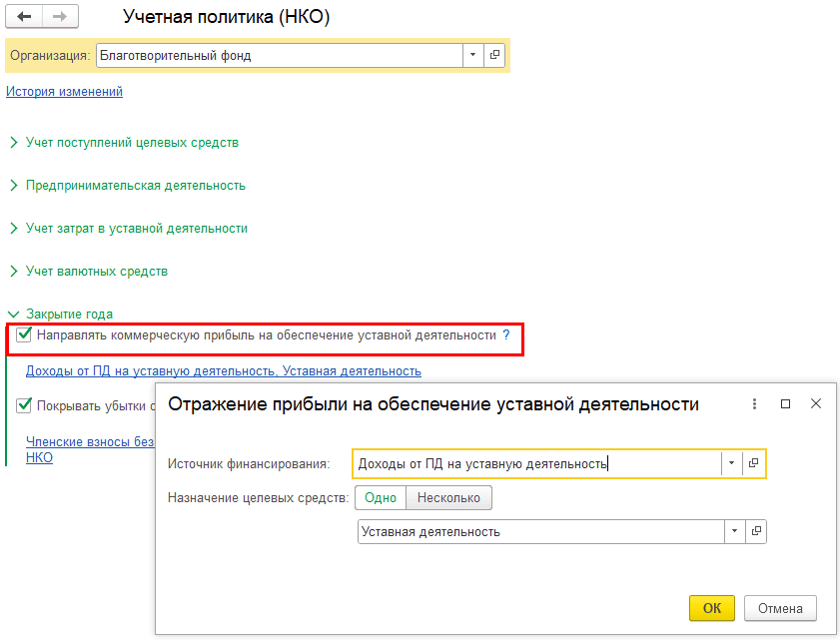Click the question mark help icon
840x641 pixels.
tap(506, 336)
